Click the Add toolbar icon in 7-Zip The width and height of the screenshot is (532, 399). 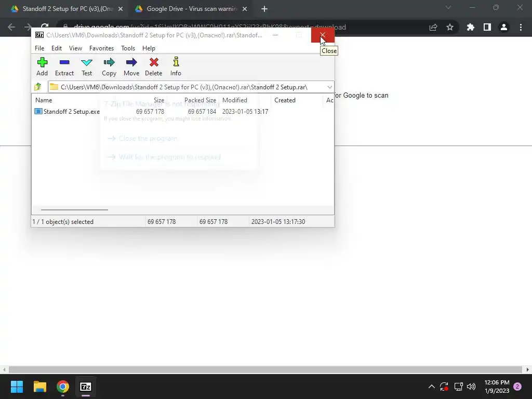[42, 66]
